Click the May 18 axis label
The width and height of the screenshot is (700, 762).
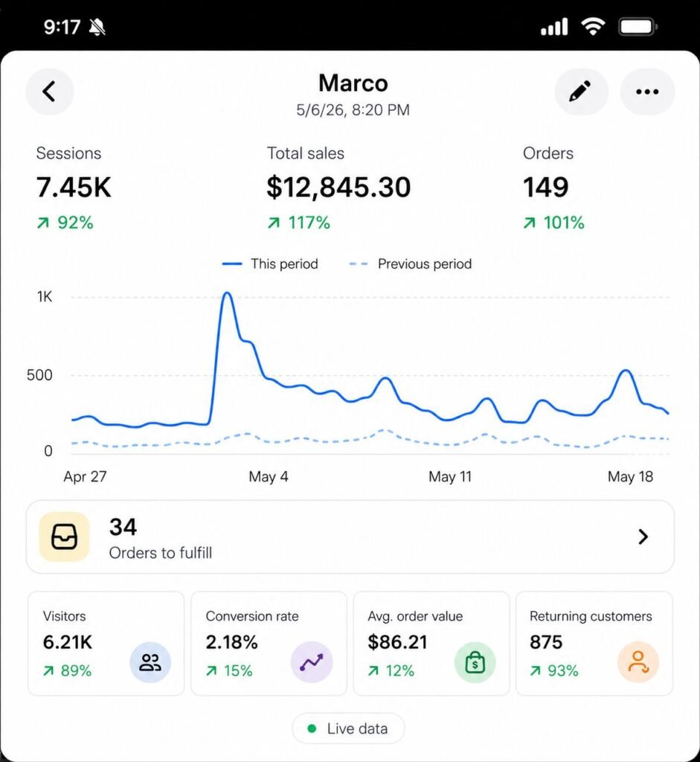(631, 476)
